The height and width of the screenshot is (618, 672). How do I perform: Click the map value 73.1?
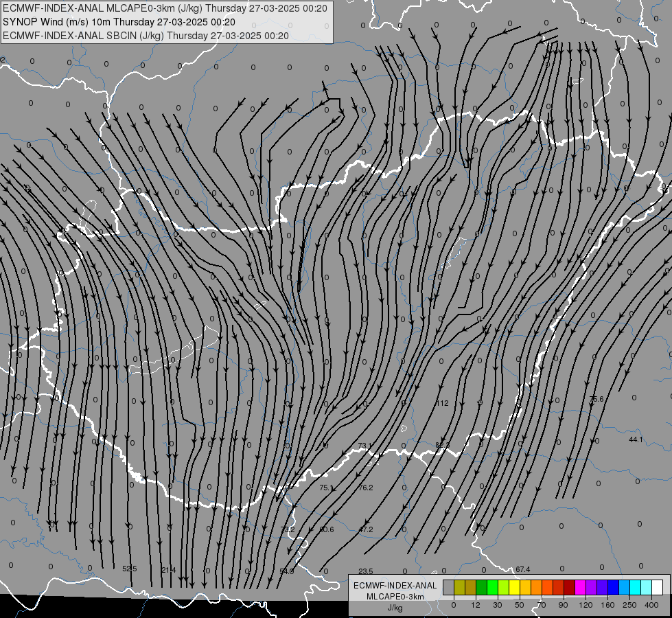coord(365,446)
